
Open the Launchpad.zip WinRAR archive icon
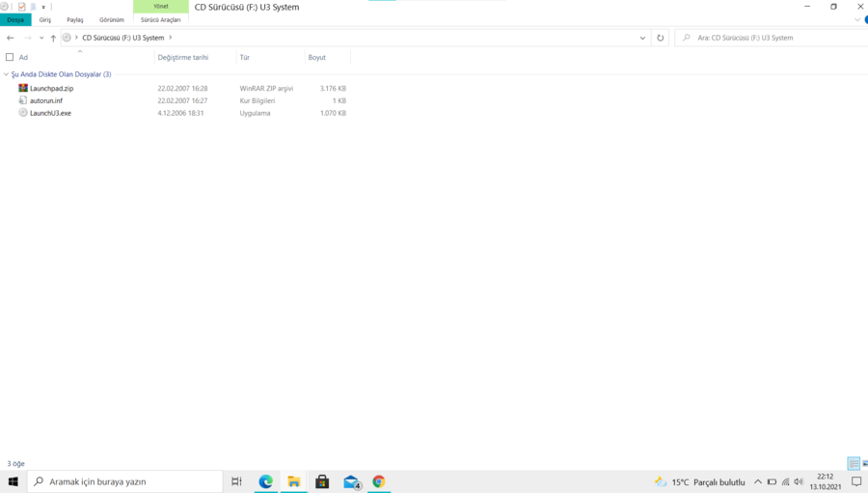tap(23, 88)
